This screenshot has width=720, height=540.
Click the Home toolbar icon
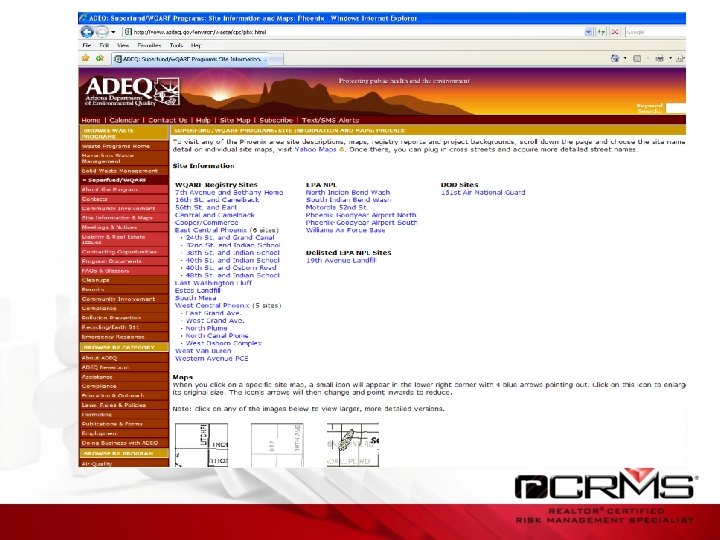tap(615, 58)
